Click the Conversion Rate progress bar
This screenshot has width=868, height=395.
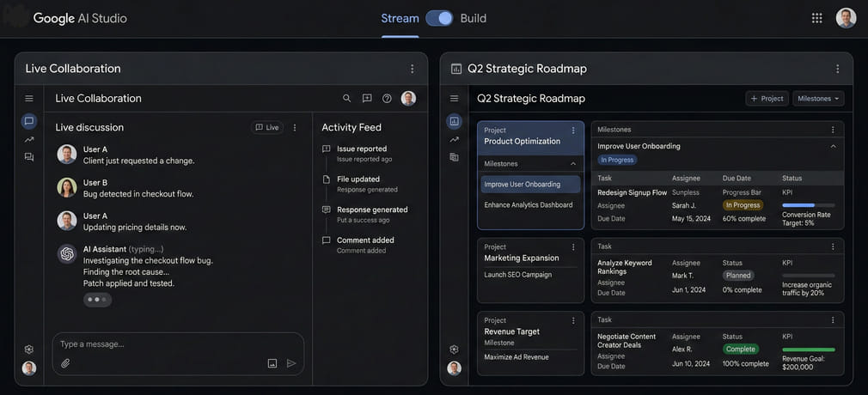point(808,205)
